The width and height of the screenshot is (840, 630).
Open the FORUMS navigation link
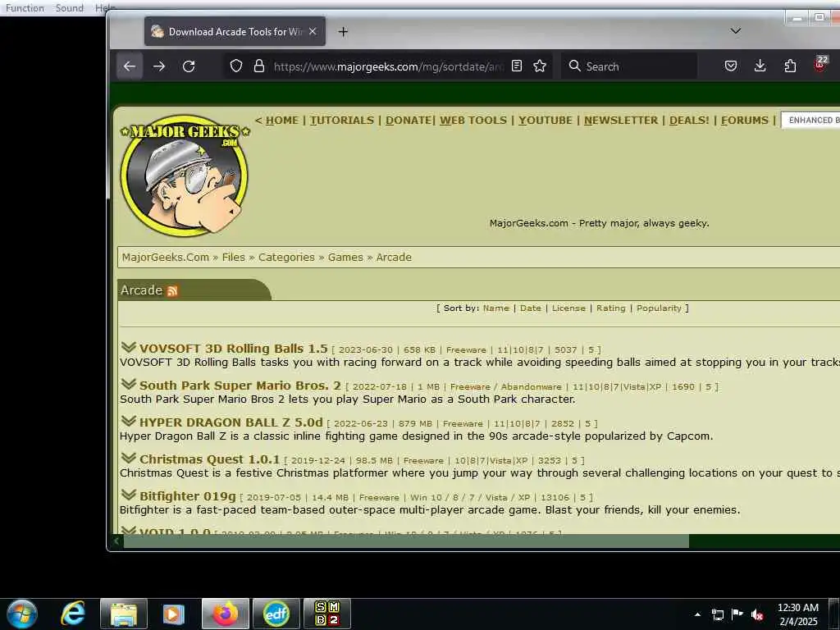click(745, 120)
